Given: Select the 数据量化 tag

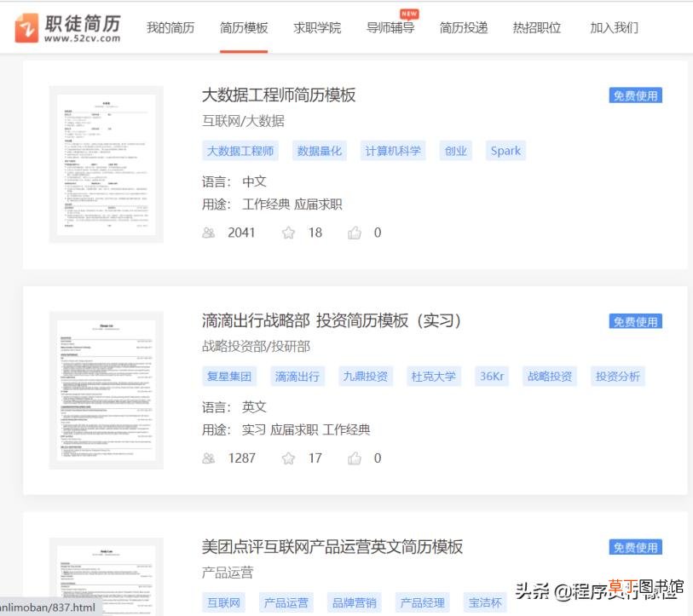Looking at the screenshot, I should tap(320, 151).
